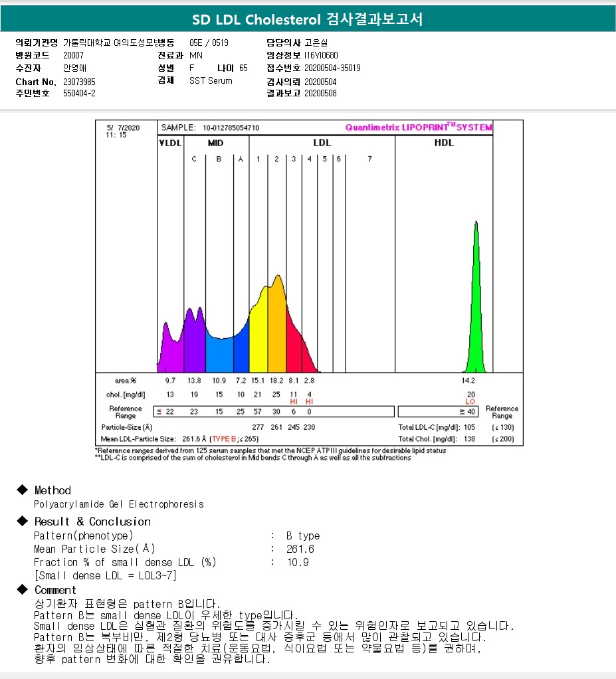Click the "담당의사" field label
616x679 pixels.
click(x=283, y=43)
